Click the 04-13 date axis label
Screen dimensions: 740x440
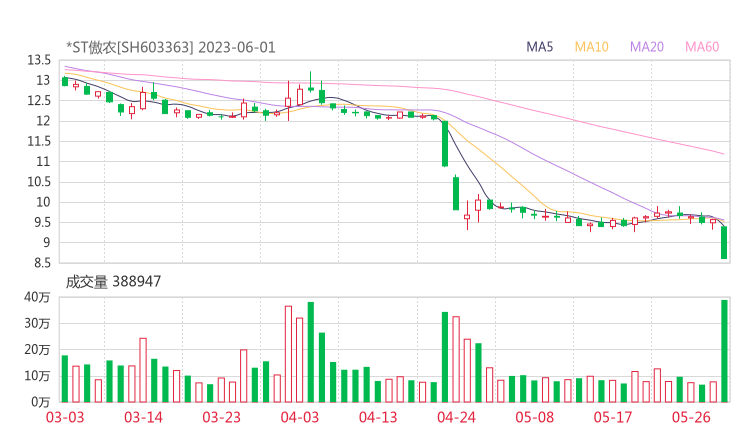tap(378, 417)
